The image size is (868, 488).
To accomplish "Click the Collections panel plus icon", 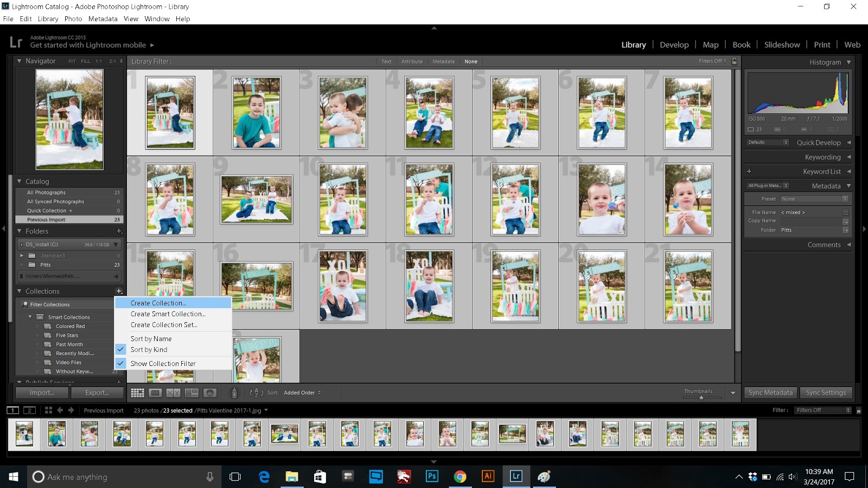I will (x=119, y=291).
